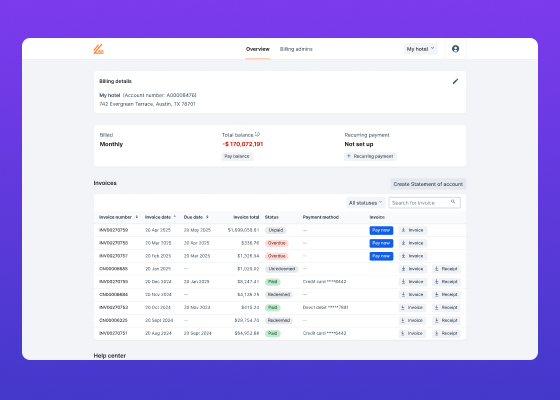
Task: Click the Help center heading
Action: pyautogui.click(x=110, y=356)
